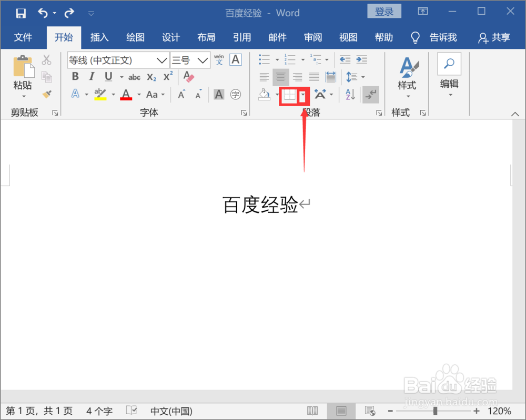Apply yellow text highlight color
Screen dimensions: 526x420
click(x=100, y=94)
